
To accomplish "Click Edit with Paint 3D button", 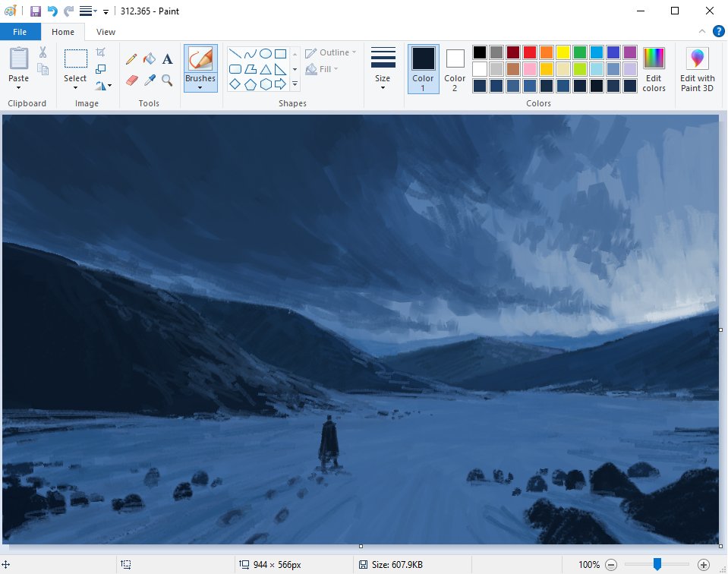I will pyautogui.click(x=697, y=69).
